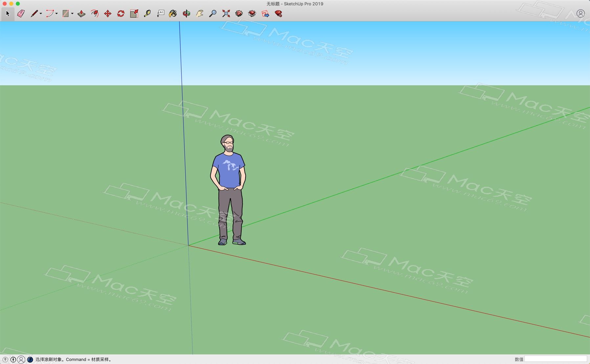Open the Extension Warehouse
Image resolution: width=590 pixels, height=364 pixels.
point(252,13)
